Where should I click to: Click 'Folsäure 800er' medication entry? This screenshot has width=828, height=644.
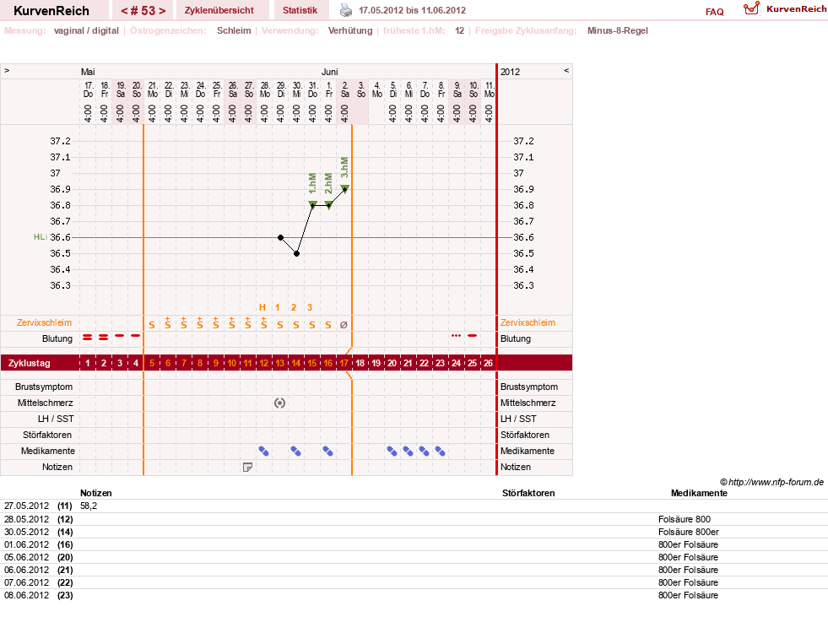pyautogui.click(x=688, y=532)
